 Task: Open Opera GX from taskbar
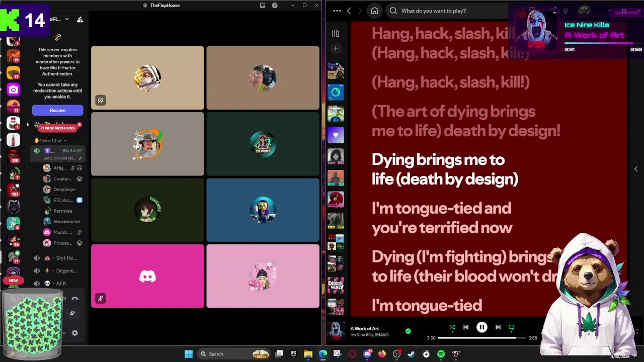352,354
